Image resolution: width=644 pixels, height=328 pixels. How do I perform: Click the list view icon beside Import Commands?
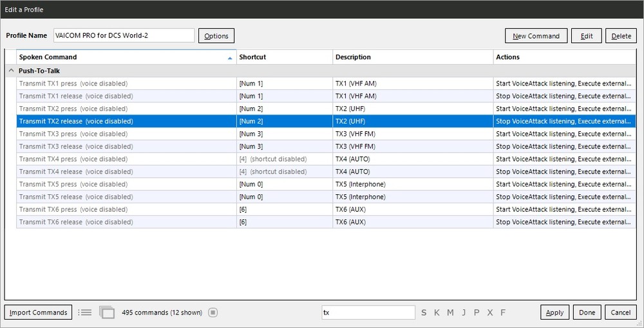[x=84, y=313]
